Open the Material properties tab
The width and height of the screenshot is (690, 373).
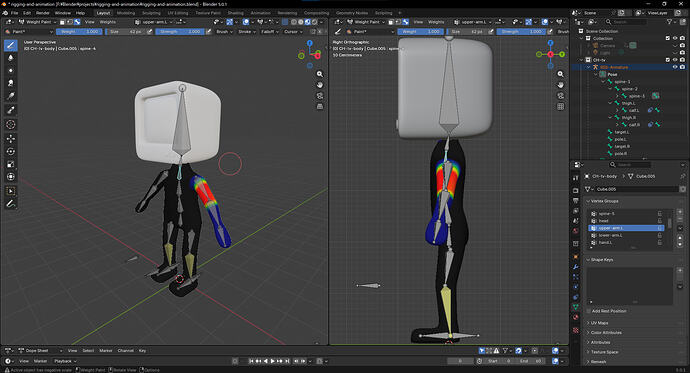[x=576, y=317]
